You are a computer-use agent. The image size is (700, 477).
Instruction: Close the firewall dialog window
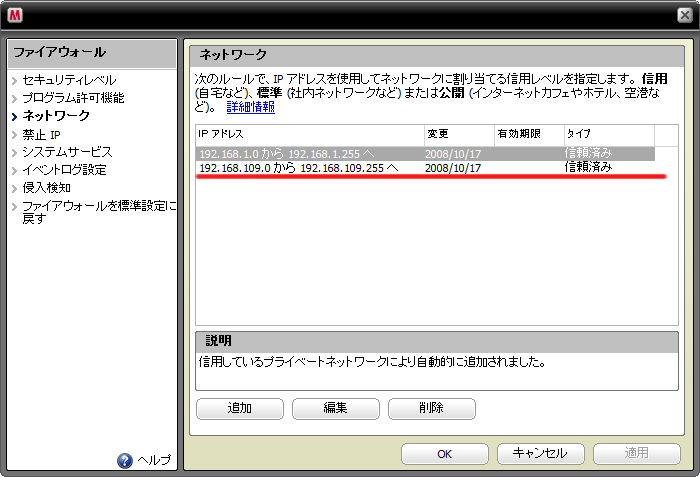coord(685,14)
